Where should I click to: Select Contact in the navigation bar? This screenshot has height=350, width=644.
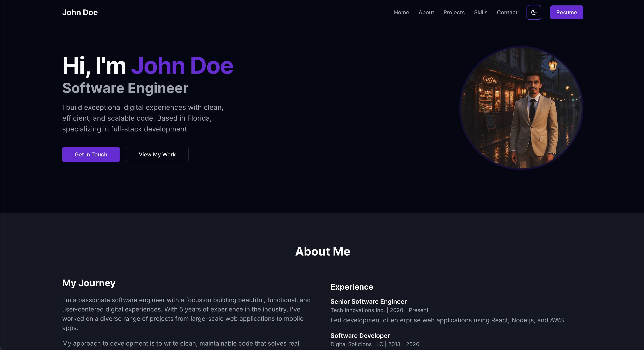[x=507, y=12]
